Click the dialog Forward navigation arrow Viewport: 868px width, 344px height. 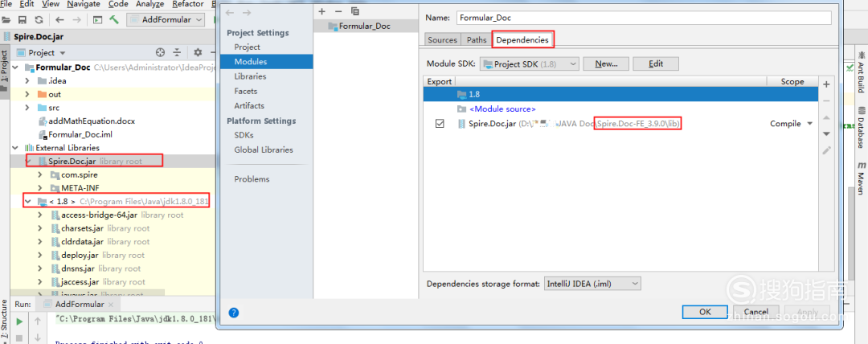(246, 12)
